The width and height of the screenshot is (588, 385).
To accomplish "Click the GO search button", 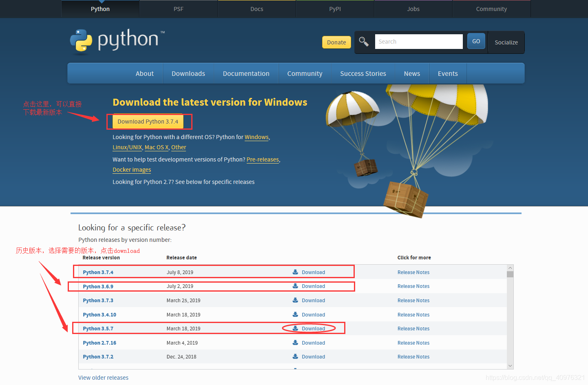I will pos(476,41).
